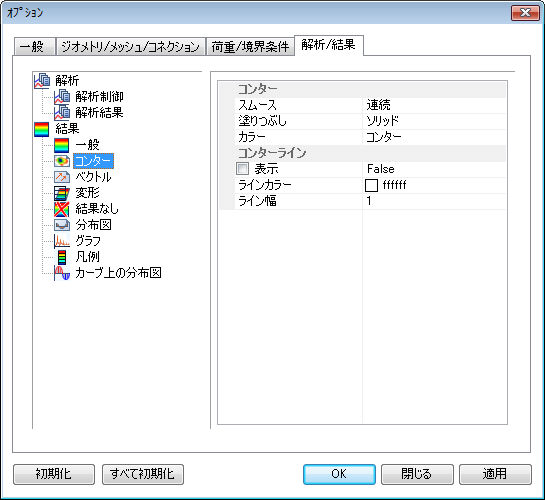Switch to the 荷重/境界条件 tab
Screen dimensions: 545x500
click(250, 47)
